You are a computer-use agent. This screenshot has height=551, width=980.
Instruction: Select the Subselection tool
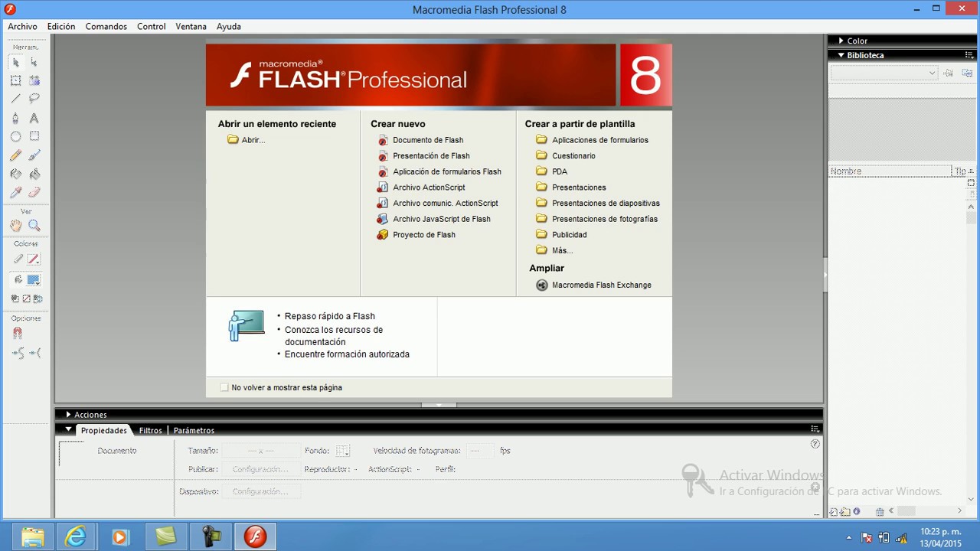click(x=34, y=62)
